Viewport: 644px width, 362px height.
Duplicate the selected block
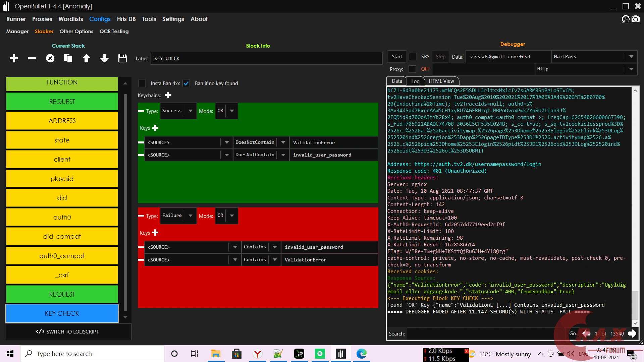point(68,58)
